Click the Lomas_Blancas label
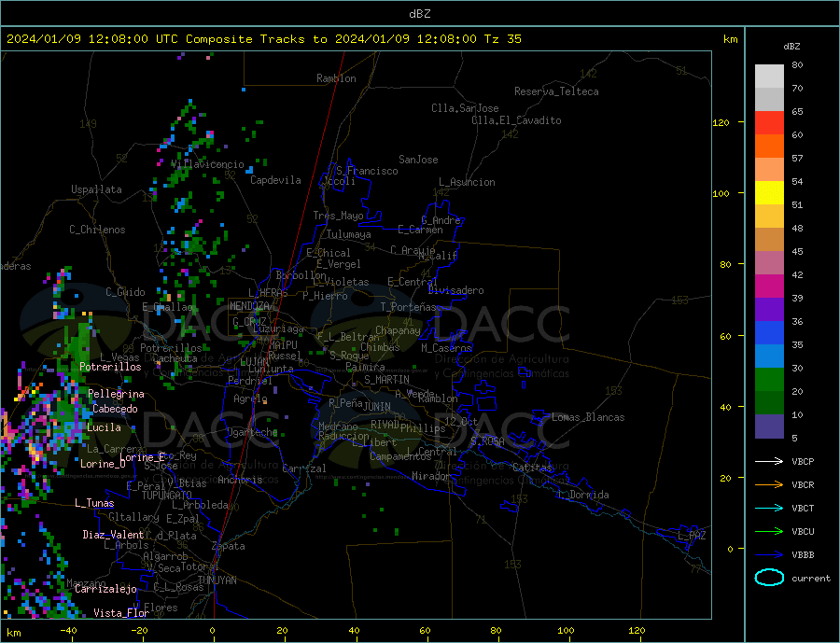Viewport: 840px width, 643px height. [588, 417]
